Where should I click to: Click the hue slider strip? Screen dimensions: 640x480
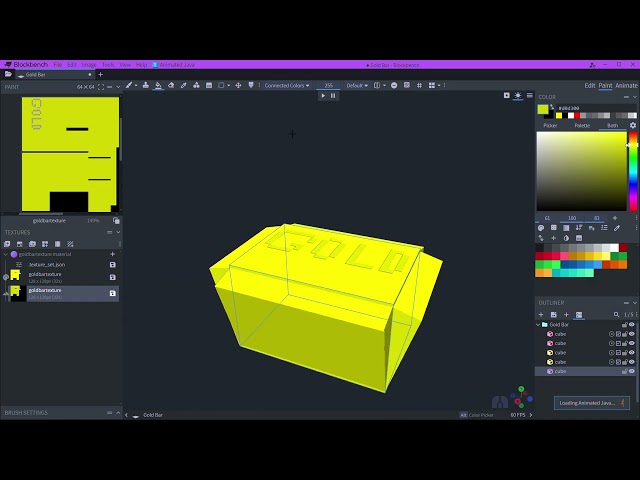click(x=633, y=171)
